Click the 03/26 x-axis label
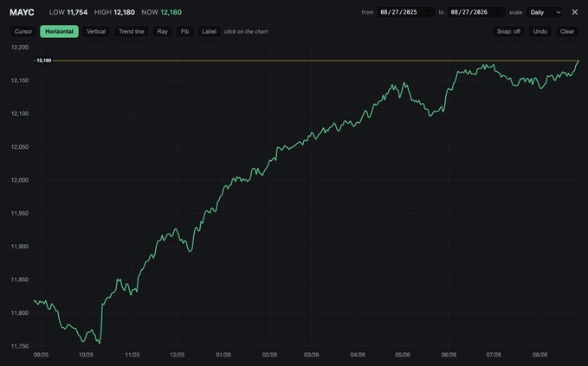This screenshot has height=366, width=588. click(x=312, y=355)
